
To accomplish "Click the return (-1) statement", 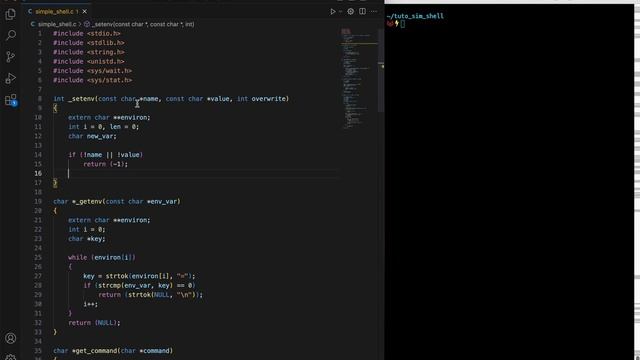I will (106, 164).
